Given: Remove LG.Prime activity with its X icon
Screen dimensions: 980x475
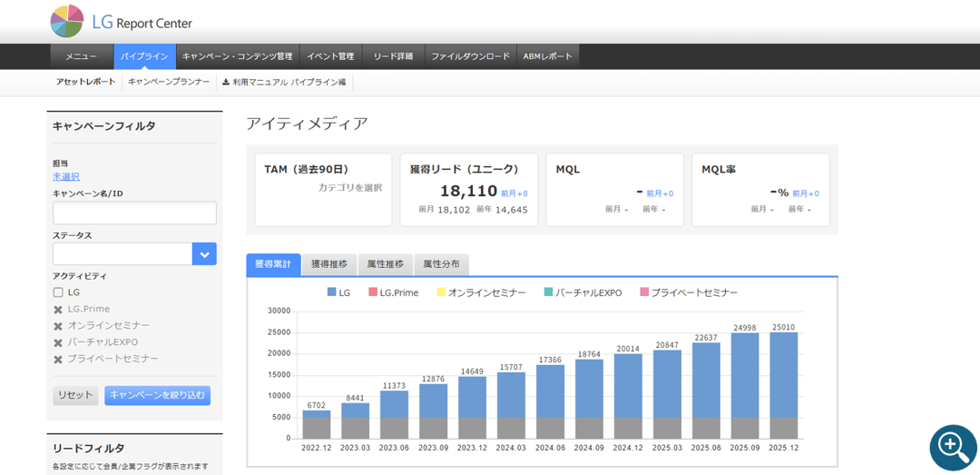Looking at the screenshot, I should (x=58, y=310).
